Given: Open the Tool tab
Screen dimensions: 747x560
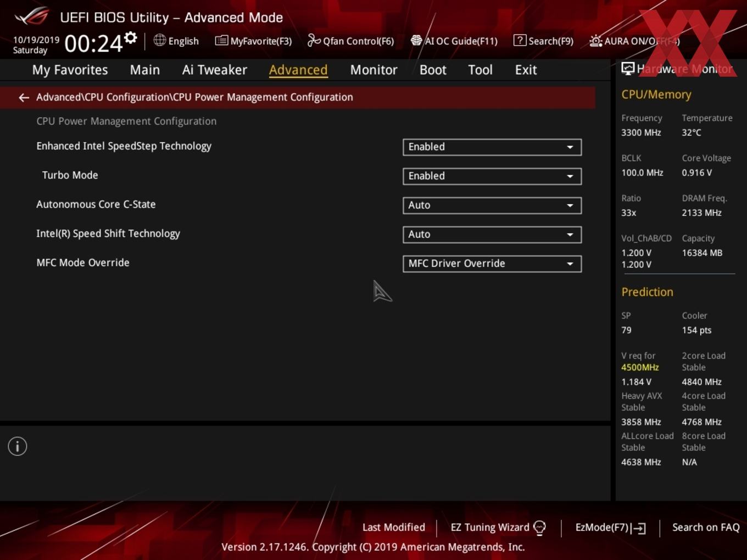Looking at the screenshot, I should click(x=480, y=70).
